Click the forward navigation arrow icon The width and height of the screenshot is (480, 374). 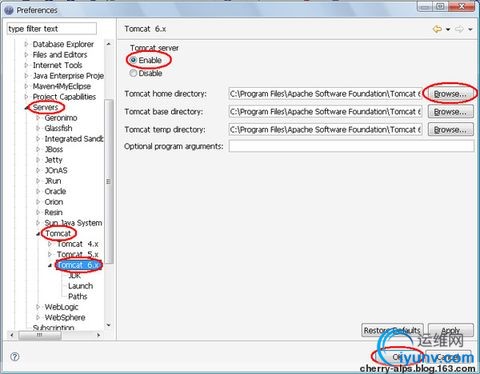[459, 29]
